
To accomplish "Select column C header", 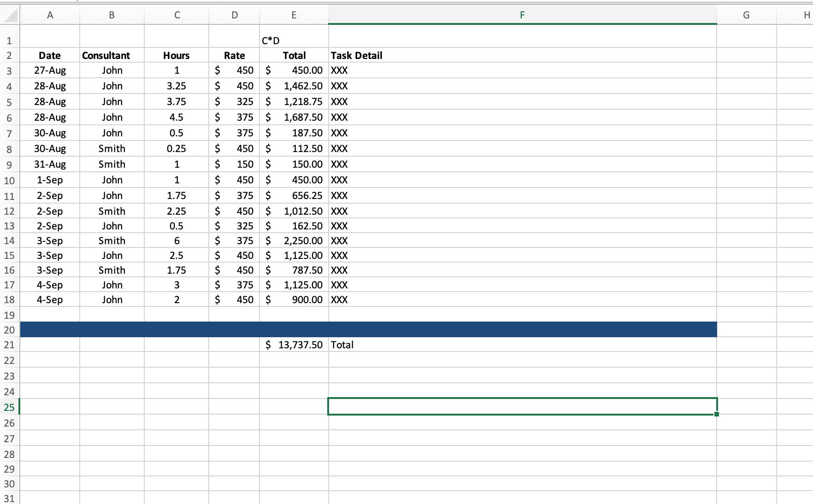I will coord(177,15).
